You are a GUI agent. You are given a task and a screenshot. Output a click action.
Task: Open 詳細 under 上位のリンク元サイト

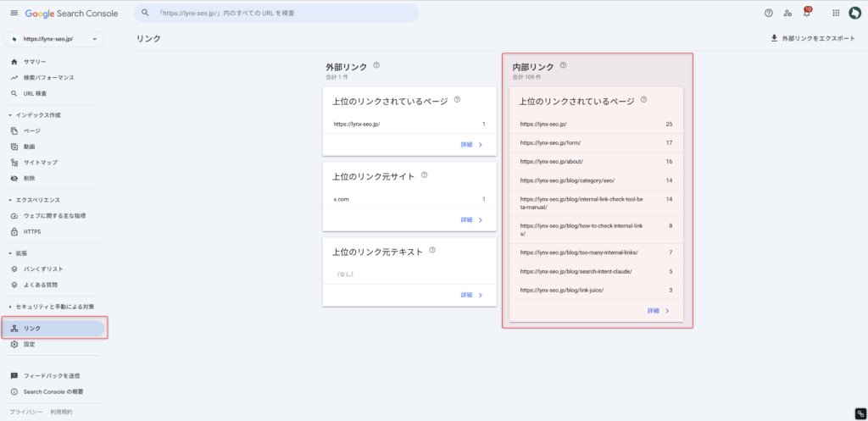click(x=471, y=219)
